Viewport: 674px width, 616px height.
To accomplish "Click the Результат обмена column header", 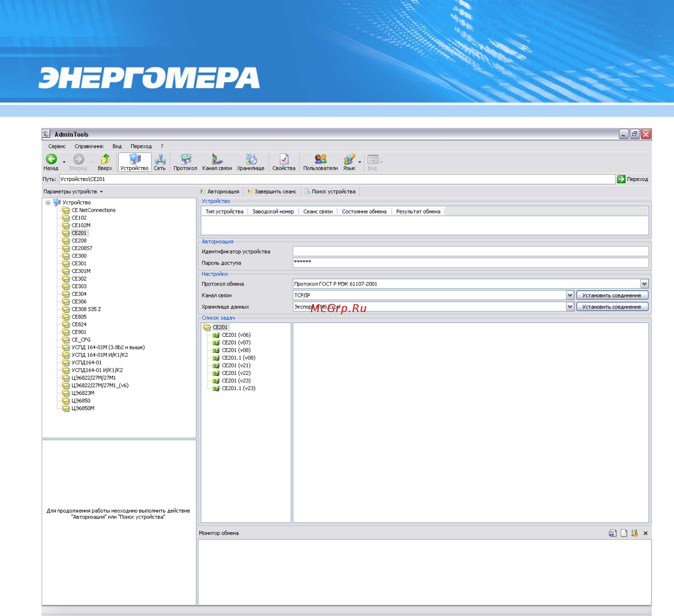I will [418, 211].
